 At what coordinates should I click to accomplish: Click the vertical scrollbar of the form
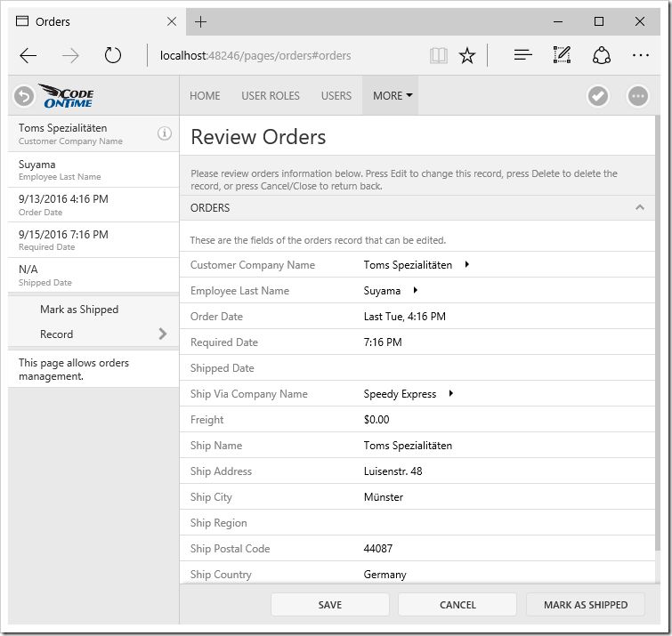[658, 334]
